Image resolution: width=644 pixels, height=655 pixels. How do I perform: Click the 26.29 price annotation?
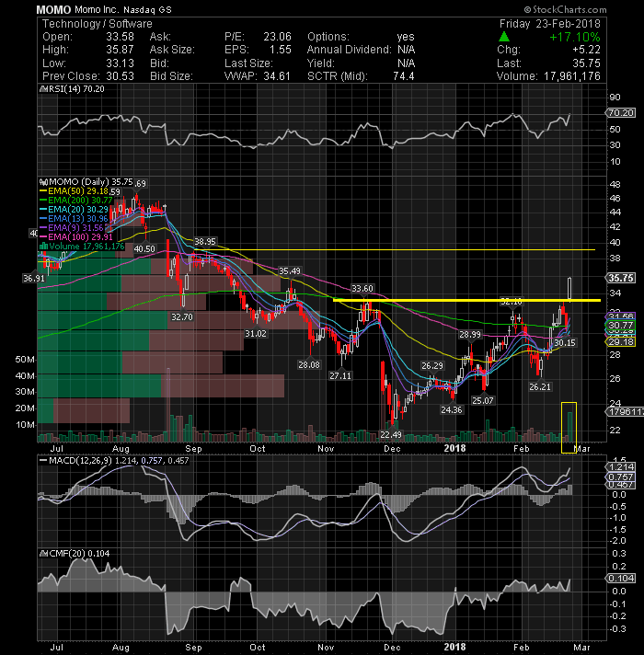432,366
